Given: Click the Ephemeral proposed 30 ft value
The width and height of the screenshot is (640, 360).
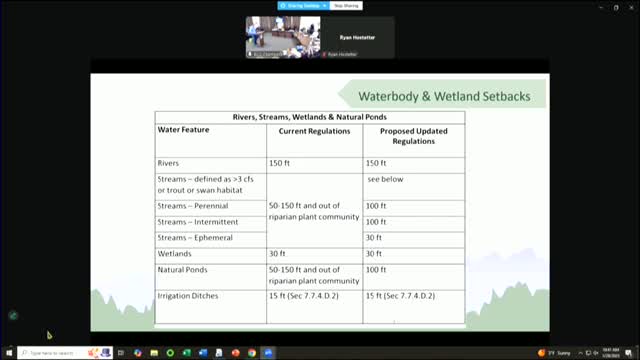Looking at the screenshot, I should tap(373, 238).
